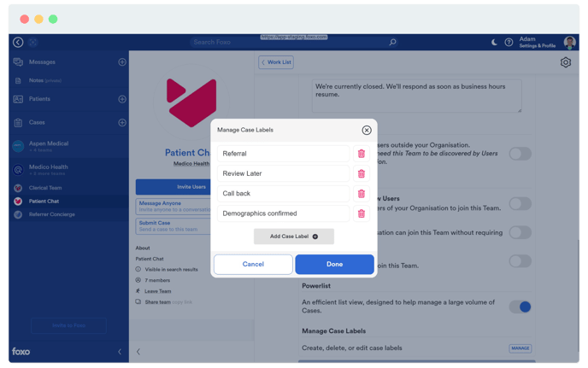Delete the Review Later label
Viewport: 588px width, 368px height.
362,173
